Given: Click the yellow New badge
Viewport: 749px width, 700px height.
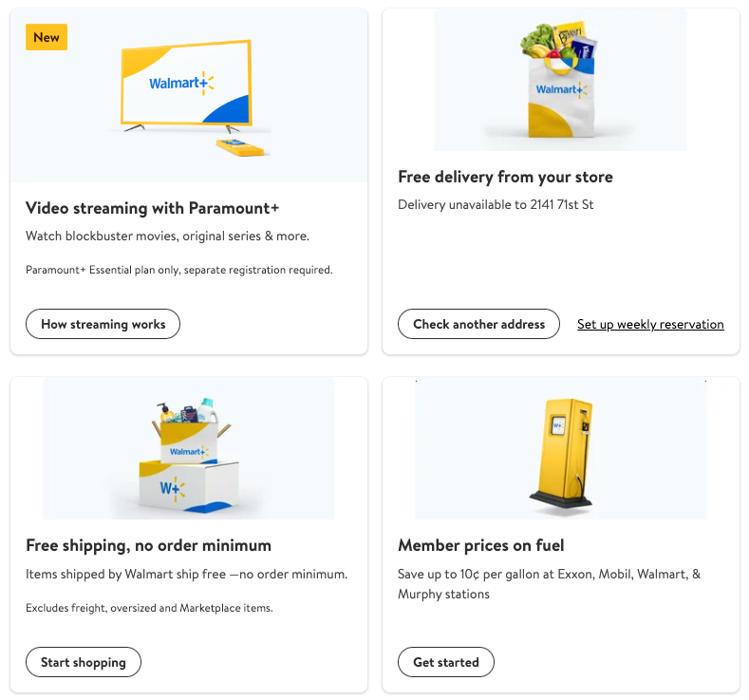Looking at the screenshot, I should click(47, 38).
